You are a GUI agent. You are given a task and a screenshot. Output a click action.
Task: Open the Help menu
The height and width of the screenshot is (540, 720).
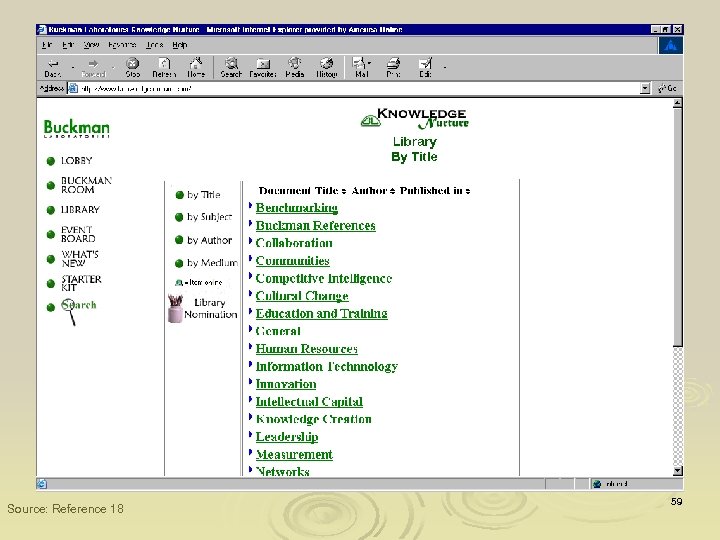click(x=180, y=45)
